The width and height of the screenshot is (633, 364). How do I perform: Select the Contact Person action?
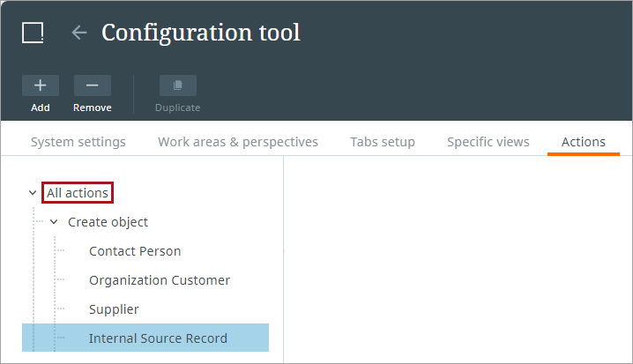pos(135,251)
